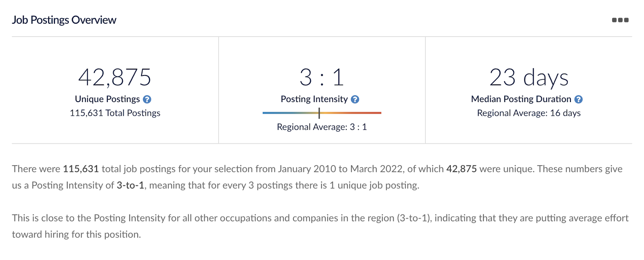Viewport: 644px width, 260px height.
Task: Click the large 42,875 figure
Action: [x=115, y=77]
